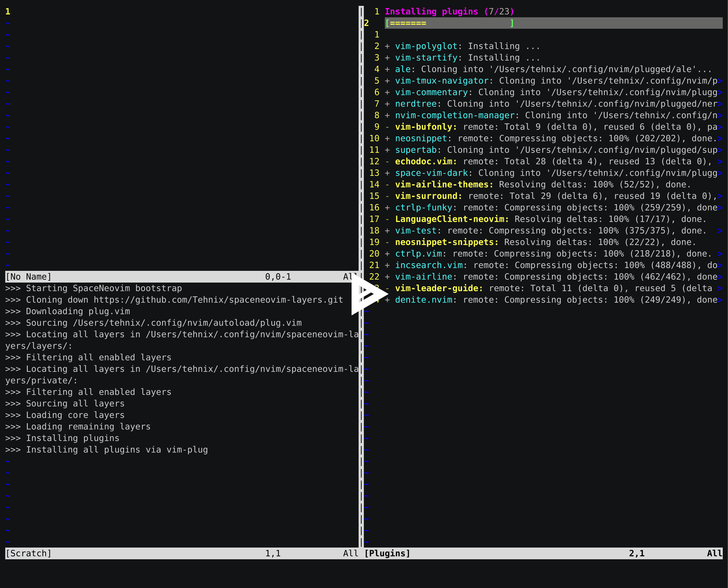728x588 pixels.
Task: Select the vim-startify plugin line
Action: (x=462, y=57)
